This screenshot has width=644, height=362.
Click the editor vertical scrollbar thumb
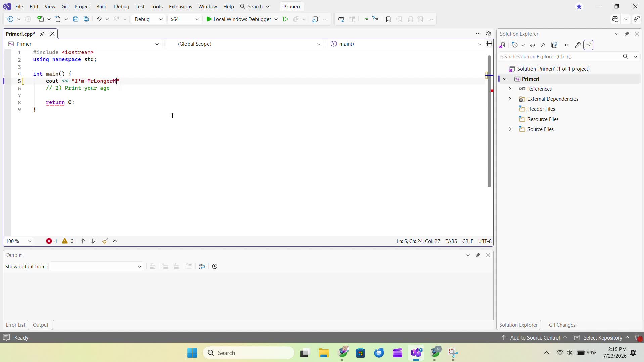pos(490,121)
